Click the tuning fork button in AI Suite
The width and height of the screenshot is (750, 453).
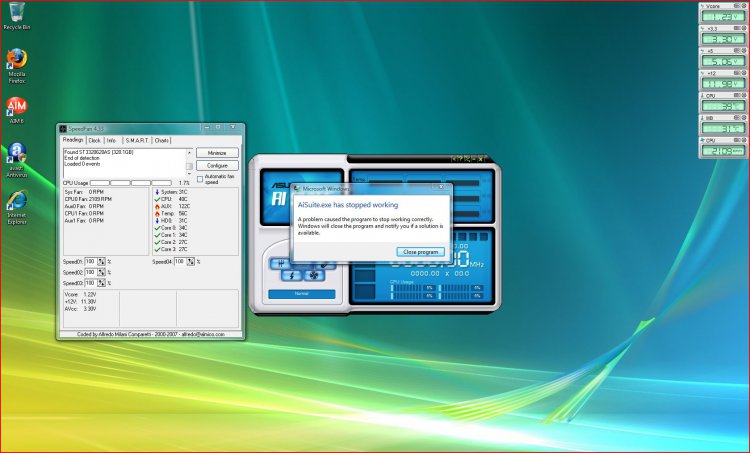point(281,263)
